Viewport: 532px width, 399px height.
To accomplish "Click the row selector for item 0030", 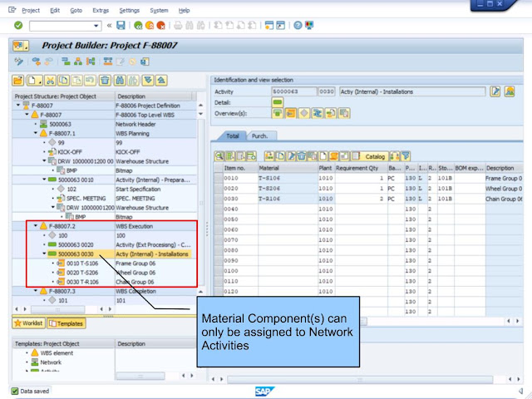I will coord(218,199).
